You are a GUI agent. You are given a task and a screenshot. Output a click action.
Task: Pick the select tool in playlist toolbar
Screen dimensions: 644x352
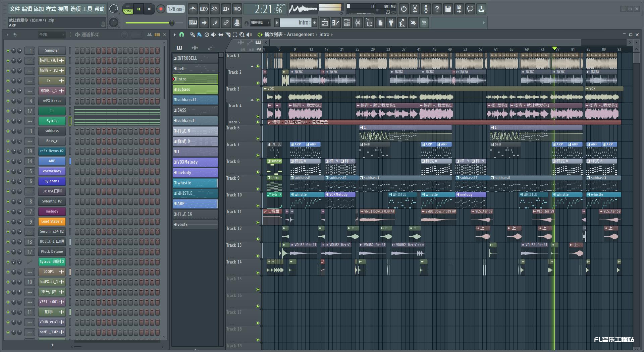pos(235,35)
